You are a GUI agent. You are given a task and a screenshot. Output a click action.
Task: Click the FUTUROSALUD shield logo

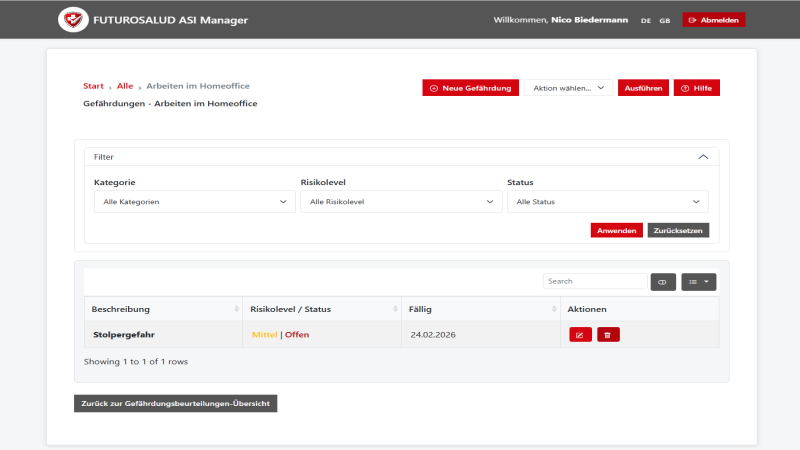click(73, 20)
